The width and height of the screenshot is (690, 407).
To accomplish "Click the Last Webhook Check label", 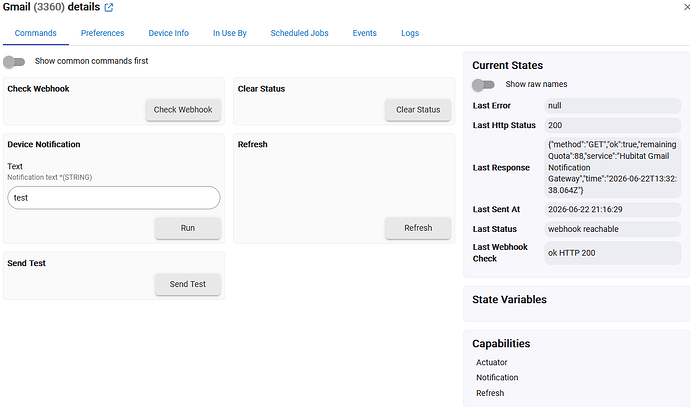I will (500, 253).
